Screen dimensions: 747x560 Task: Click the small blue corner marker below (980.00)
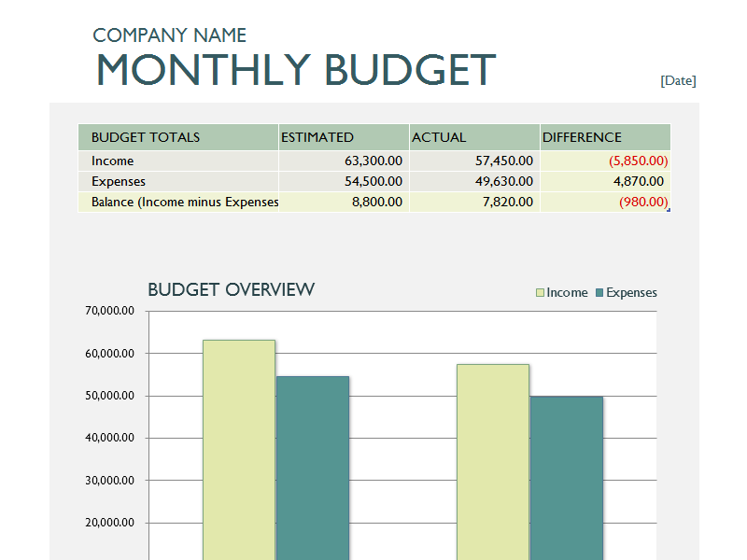(669, 211)
